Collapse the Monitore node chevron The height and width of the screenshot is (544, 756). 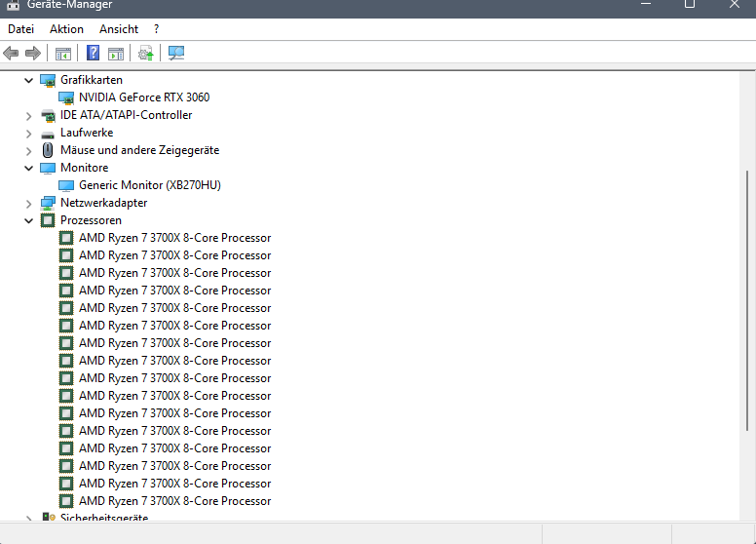29,168
